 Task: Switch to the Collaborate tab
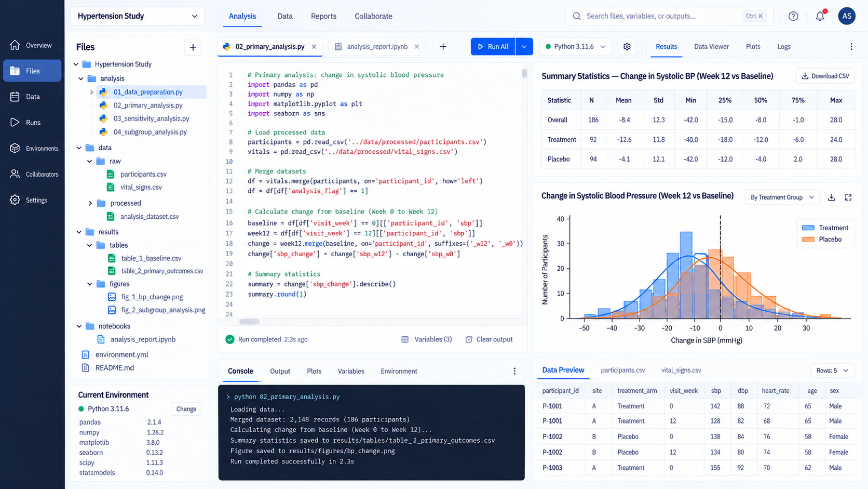coord(373,16)
